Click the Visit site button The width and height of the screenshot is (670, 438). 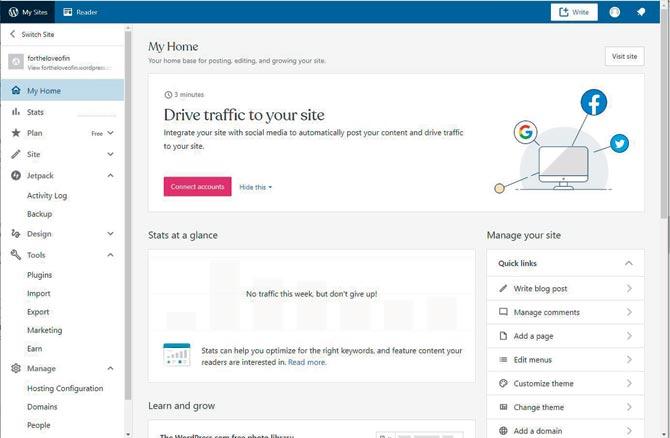coord(624,56)
